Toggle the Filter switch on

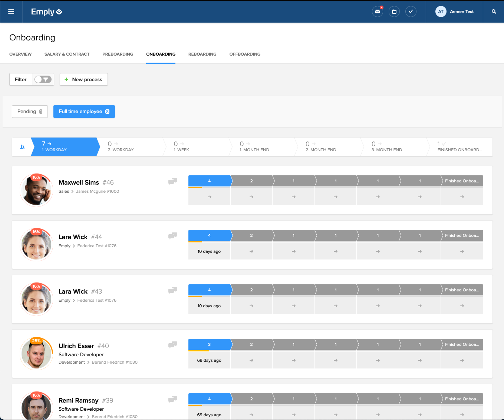click(43, 79)
